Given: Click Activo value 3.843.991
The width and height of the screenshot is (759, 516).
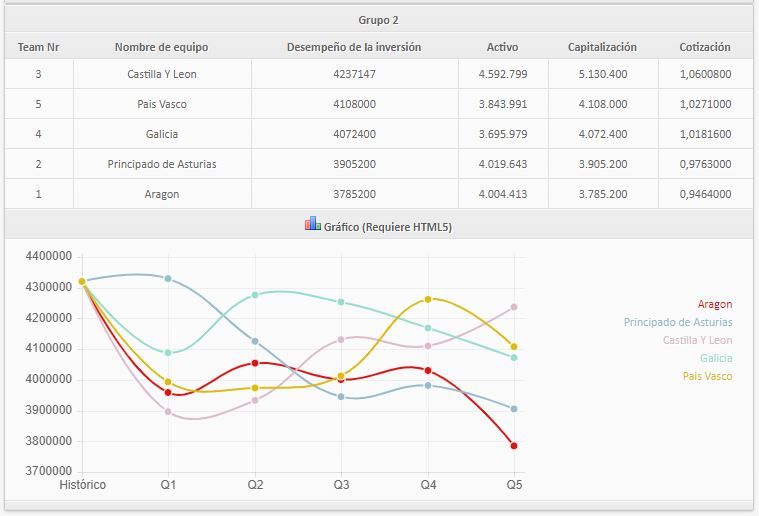Looking at the screenshot, I should 503,104.
